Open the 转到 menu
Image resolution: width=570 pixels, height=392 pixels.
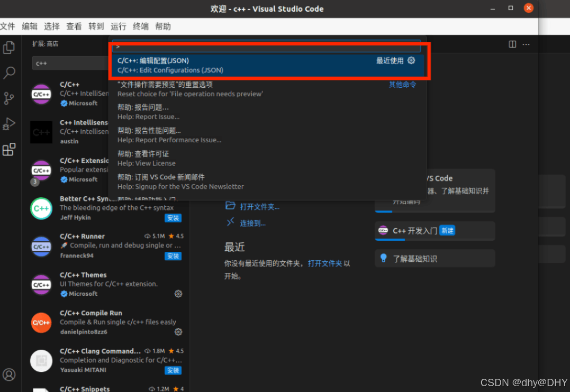coord(96,26)
